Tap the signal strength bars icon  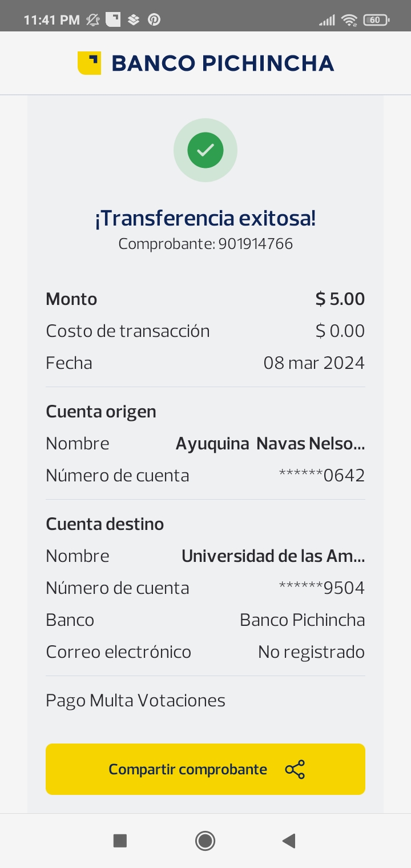tap(327, 21)
